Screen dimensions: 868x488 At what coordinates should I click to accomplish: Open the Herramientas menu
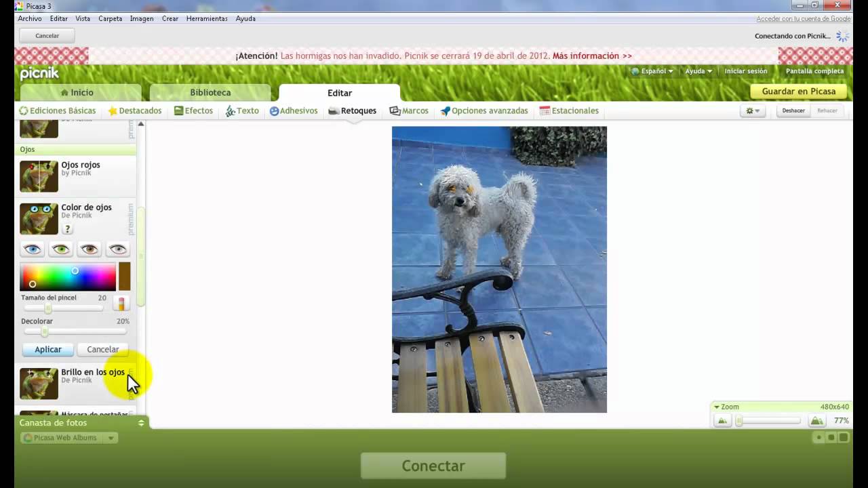pyautogui.click(x=207, y=18)
